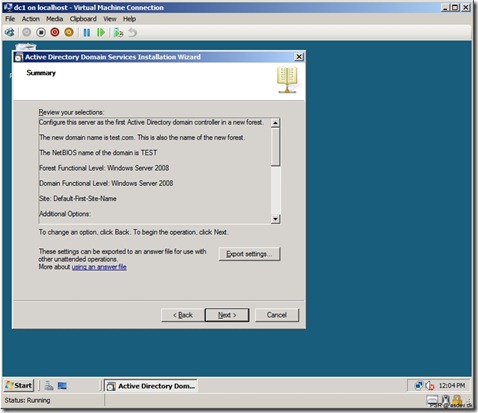Click the Snapshot toolbar icon

118,32
